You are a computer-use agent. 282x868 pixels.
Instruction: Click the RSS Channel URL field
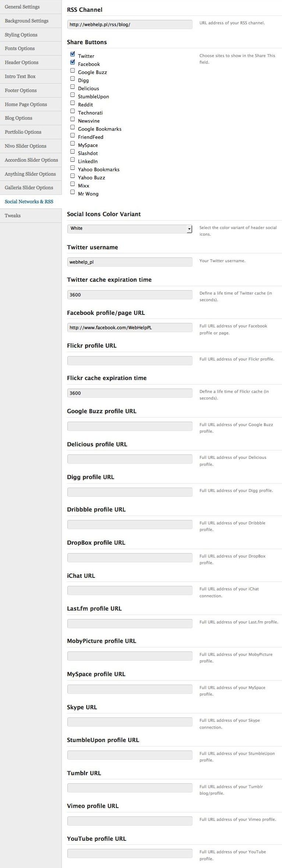[x=130, y=25]
